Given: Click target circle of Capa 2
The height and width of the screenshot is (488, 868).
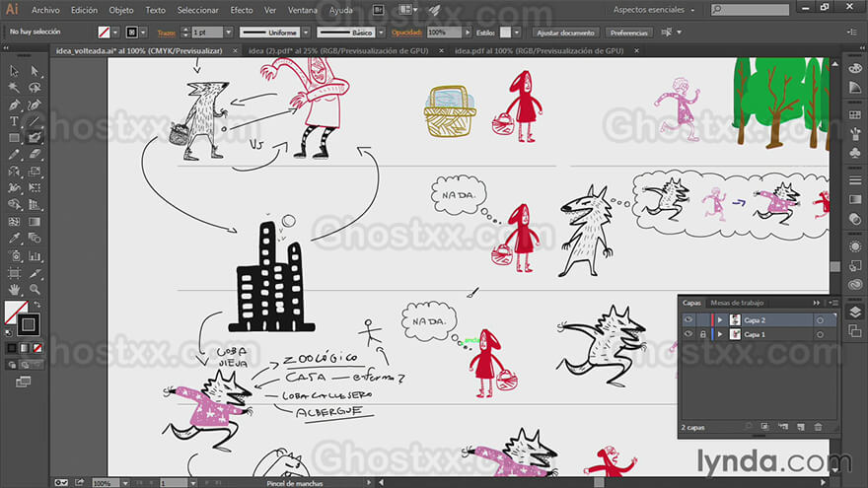Looking at the screenshot, I should [x=820, y=320].
